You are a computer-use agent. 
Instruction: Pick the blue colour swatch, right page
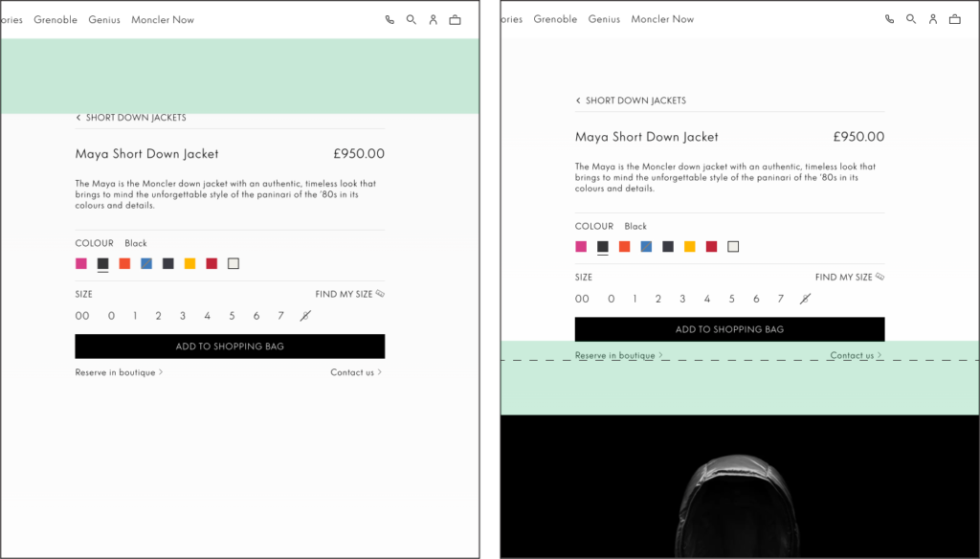pyautogui.click(x=646, y=246)
